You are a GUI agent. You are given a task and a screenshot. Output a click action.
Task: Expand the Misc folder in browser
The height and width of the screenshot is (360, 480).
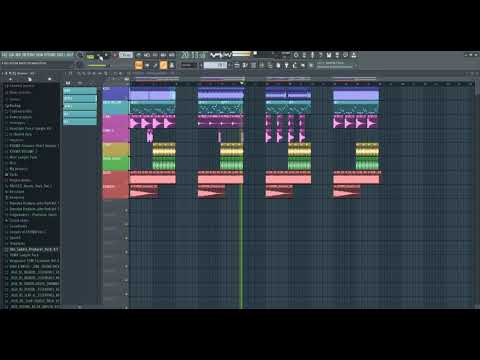(x=13, y=163)
